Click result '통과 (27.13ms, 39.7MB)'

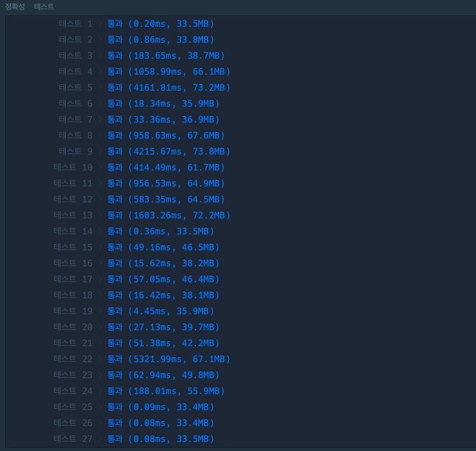164,327
